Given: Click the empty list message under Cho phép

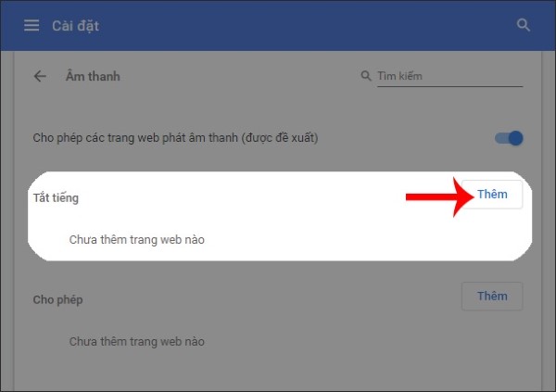Looking at the screenshot, I should pyautogui.click(x=136, y=341).
